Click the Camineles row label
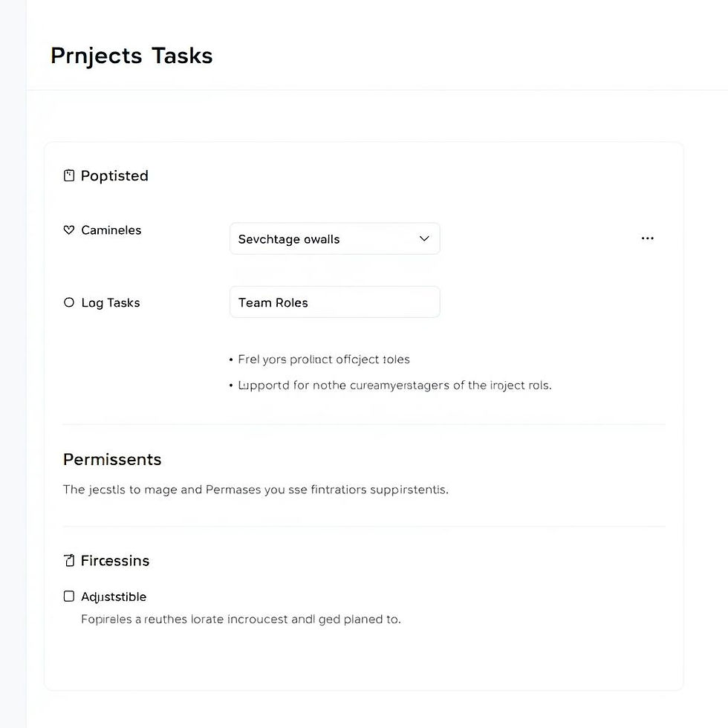Viewport: 728px width, 728px height. 111,230
